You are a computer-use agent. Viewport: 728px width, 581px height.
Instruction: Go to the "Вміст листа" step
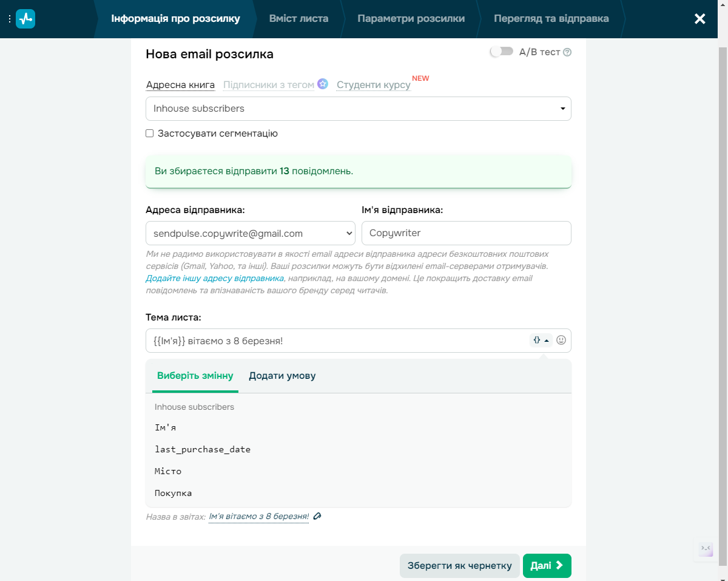pyautogui.click(x=298, y=19)
